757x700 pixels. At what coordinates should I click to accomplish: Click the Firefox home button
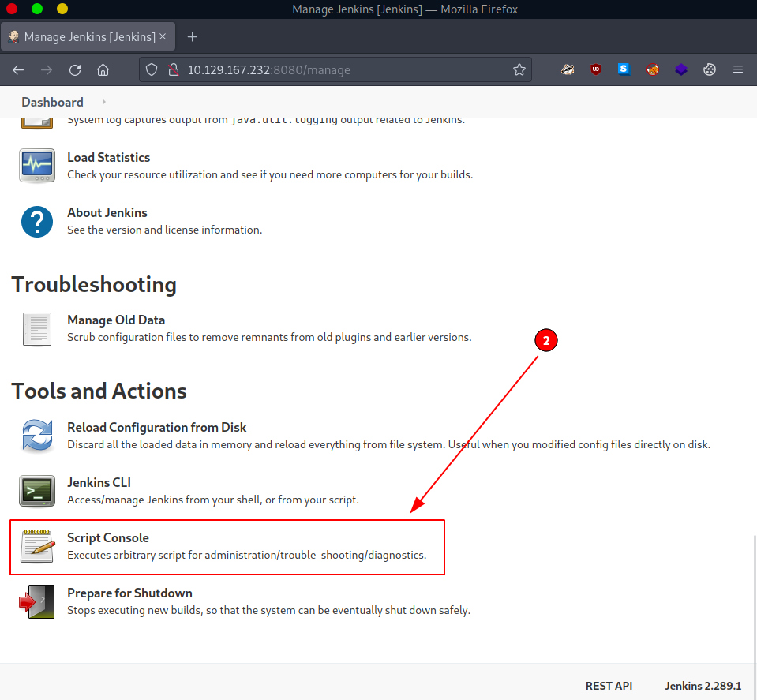pyautogui.click(x=103, y=69)
